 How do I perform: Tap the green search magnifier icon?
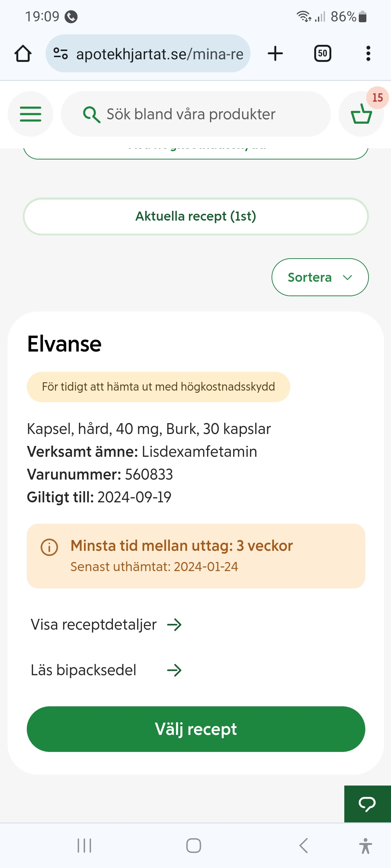92,114
